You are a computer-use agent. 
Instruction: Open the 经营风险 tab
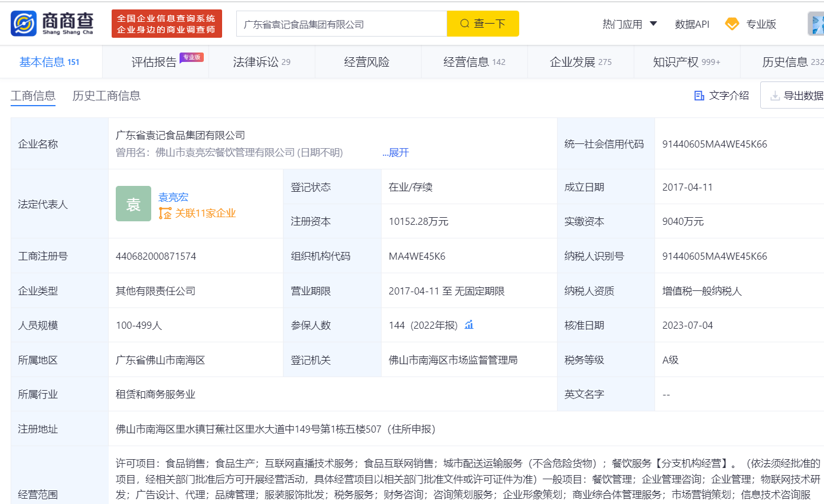pos(367,62)
